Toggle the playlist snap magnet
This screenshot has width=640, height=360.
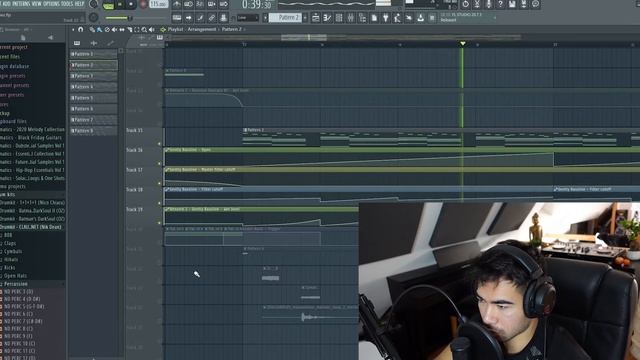[80, 29]
